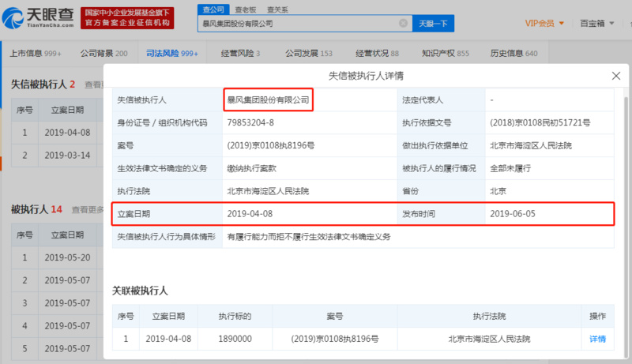
Task: Switch to the 查老板 search tab
Action: point(247,9)
